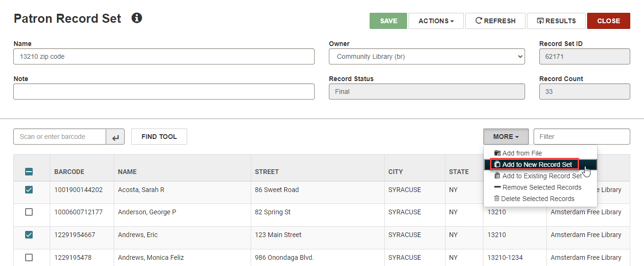
Task: Click the trash icon for Delete Selected Records
Action: click(x=497, y=199)
